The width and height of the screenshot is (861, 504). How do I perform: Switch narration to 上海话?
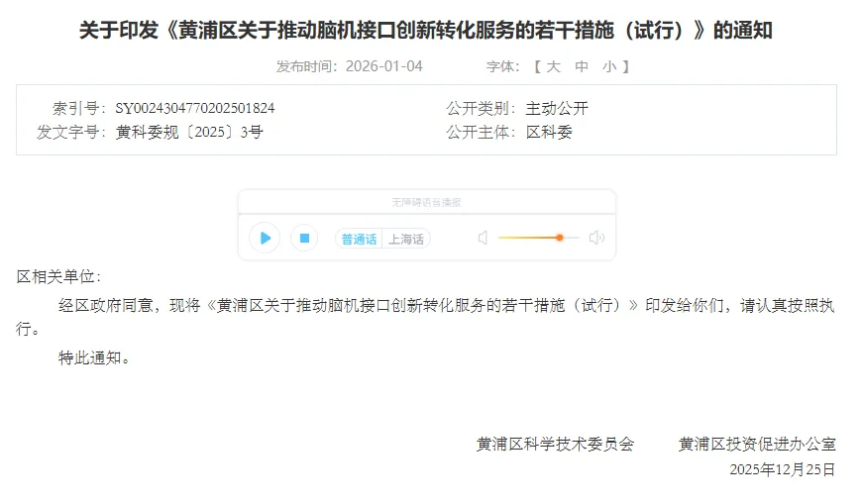406,239
